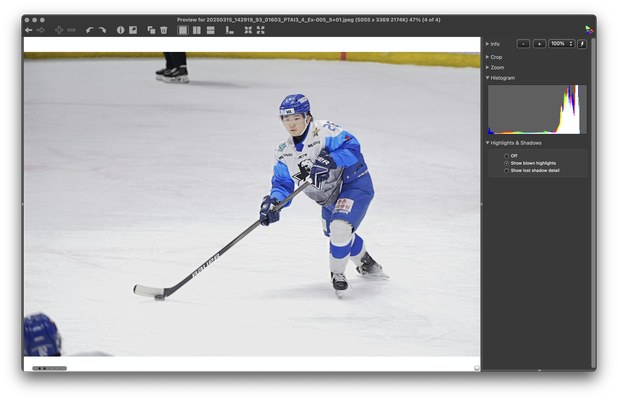The width and height of the screenshot is (618, 400).
Task: Select the Off radio option
Action: tap(506, 156)
